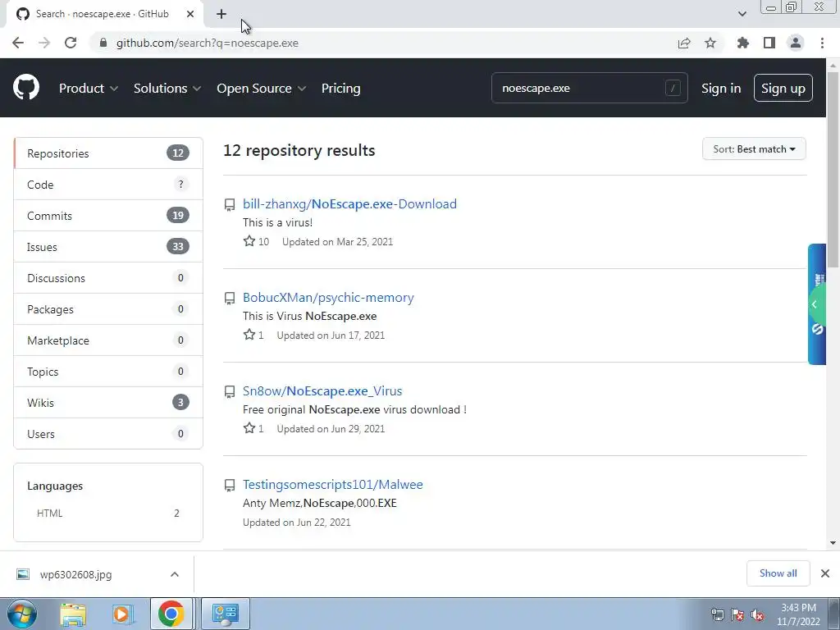Viewport: 840px width, 630px height.
Task: Filter results by HTML language
Action: click(108, 513)
